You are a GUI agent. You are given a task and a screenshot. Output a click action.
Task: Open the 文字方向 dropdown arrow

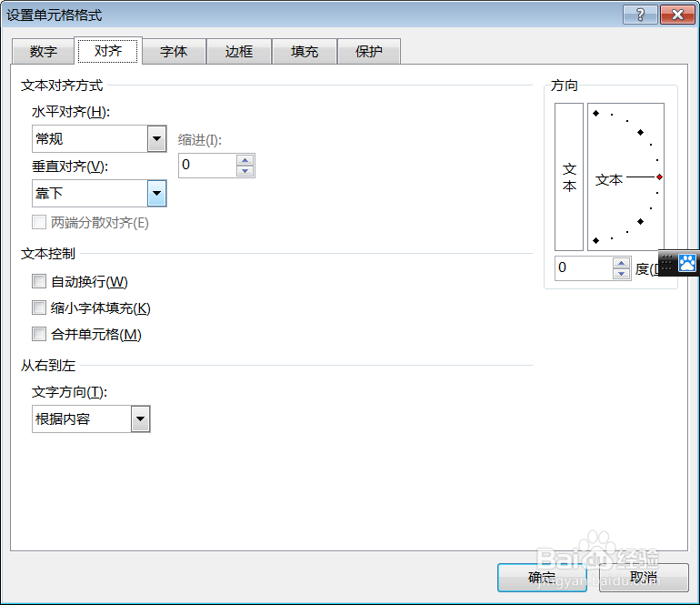click(x=141, y=418)
